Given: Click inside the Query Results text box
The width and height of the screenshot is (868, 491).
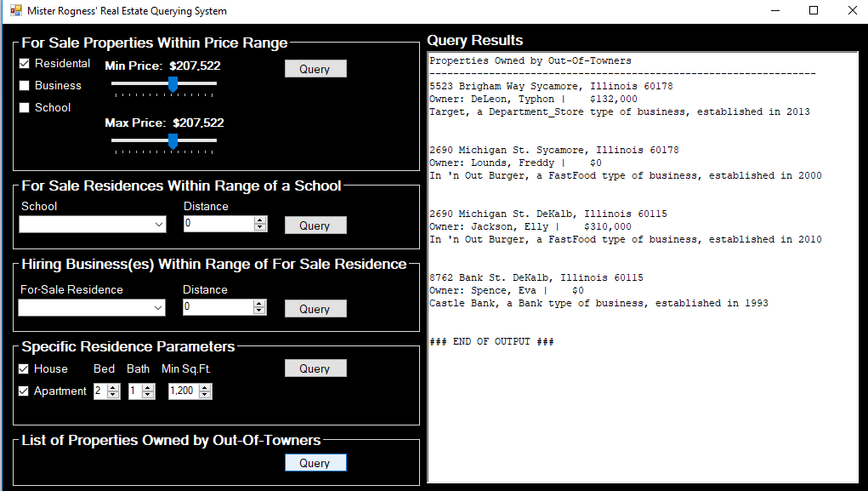Looking at the screenshot, I should [x=642, y=408].
